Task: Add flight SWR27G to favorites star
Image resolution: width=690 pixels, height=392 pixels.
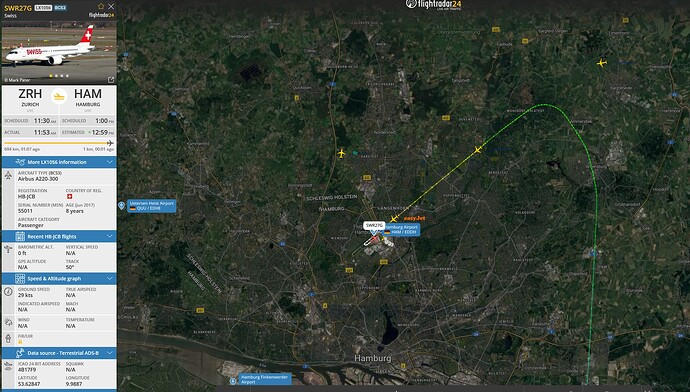Action: point(101,6)
